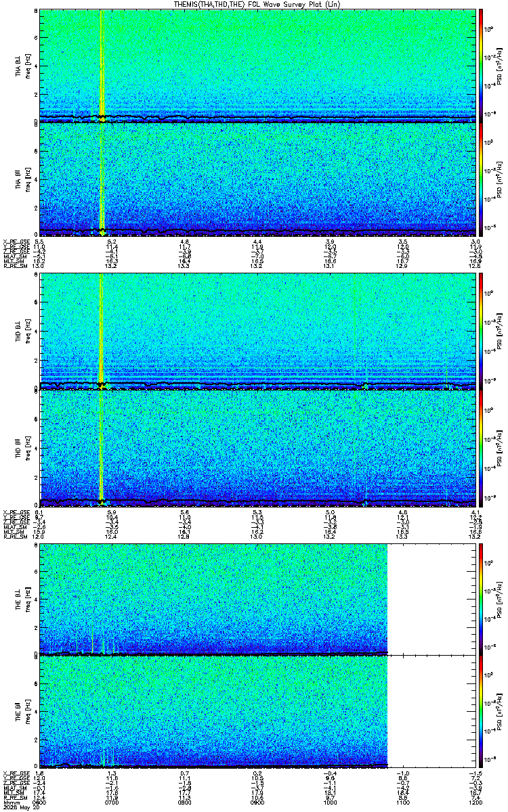Click the THA B-parallel spectrogram panel

click(x=257, y=179)
